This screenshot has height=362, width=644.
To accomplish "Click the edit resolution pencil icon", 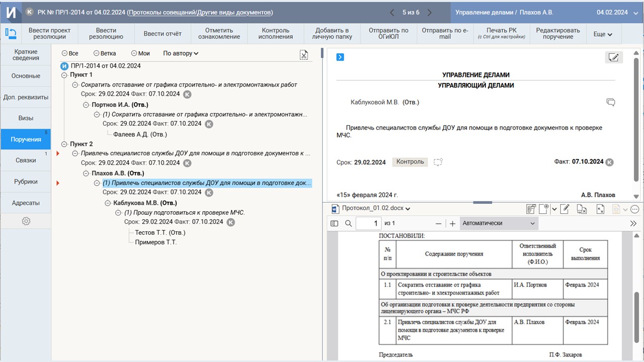I will [613, 57].
